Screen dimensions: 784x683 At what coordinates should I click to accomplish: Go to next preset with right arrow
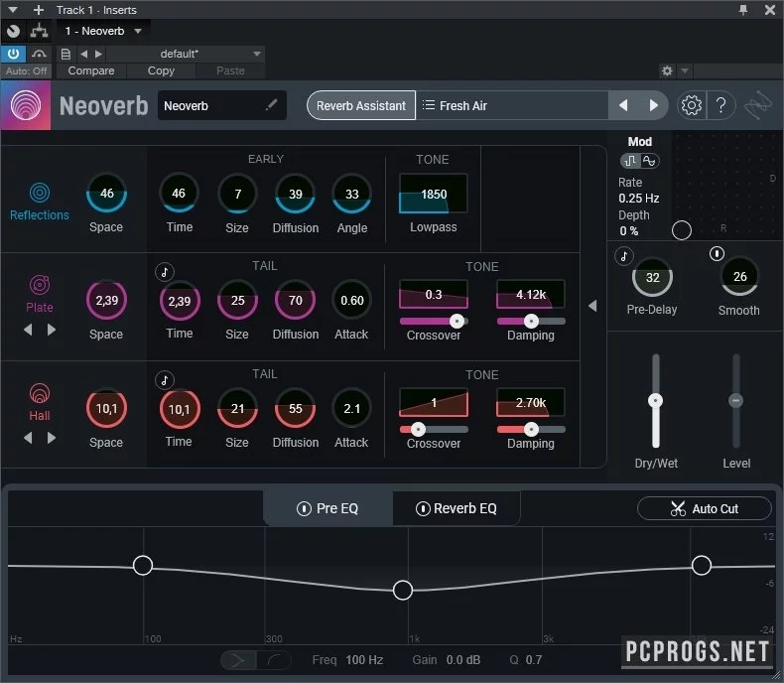[653, 105]
